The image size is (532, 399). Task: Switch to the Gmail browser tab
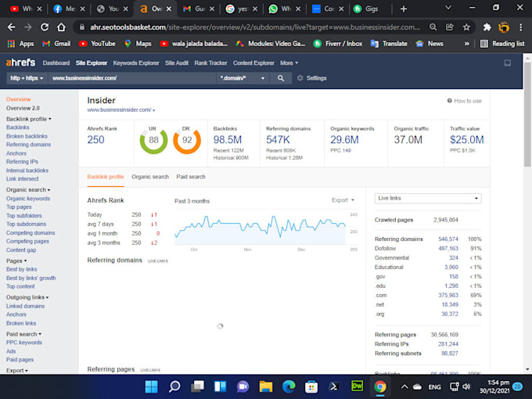(199, 9)
